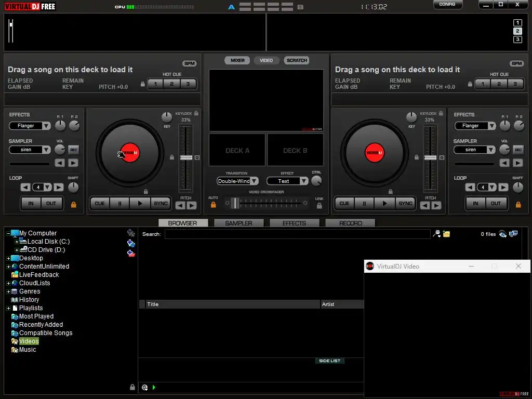Open left deck loop length dropdown
Image resolution: width=532 pixels, height=399 pixels.
[x=47, y=187]
